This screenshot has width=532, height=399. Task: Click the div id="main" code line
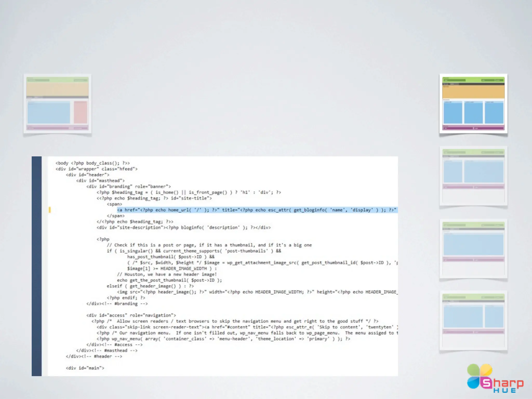click(x=85, y=368)
